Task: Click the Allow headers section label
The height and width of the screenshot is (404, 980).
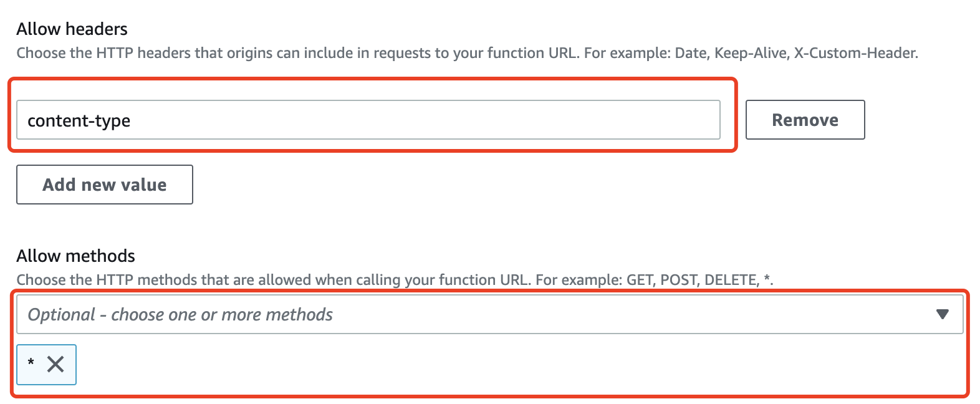Action: click(x=72, y=29)
